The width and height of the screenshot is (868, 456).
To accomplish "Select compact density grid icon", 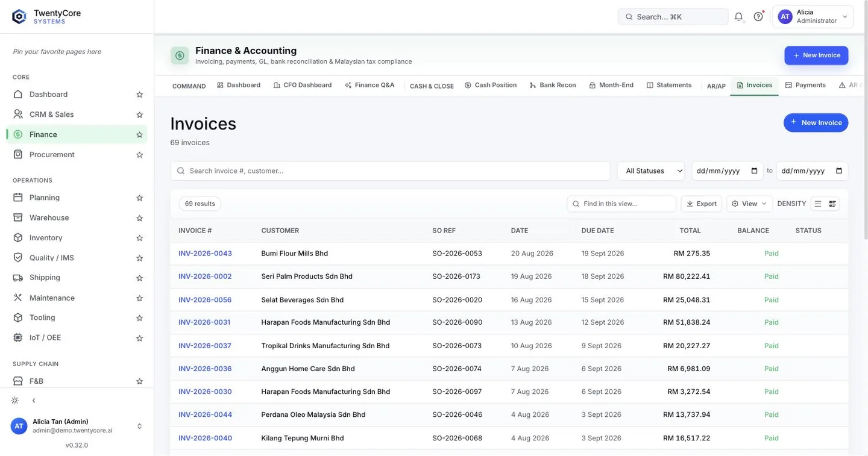I will pos(832,204).
